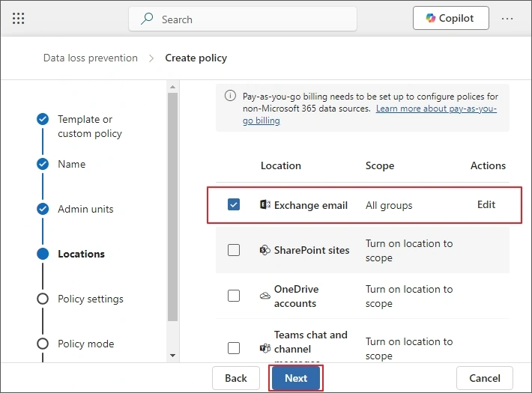The width and height of the screenshot is (532, 393).
Task: Uncheck the Exchange email checkbox
Action: [234, 204]
